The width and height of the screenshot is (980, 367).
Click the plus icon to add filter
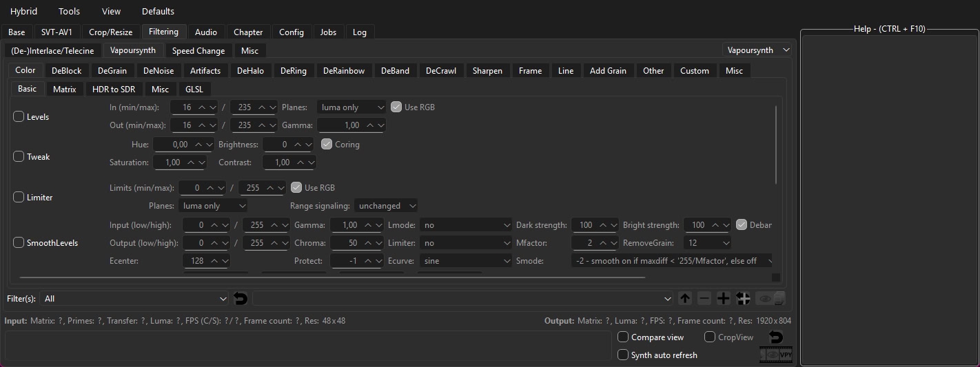[723, 298]
